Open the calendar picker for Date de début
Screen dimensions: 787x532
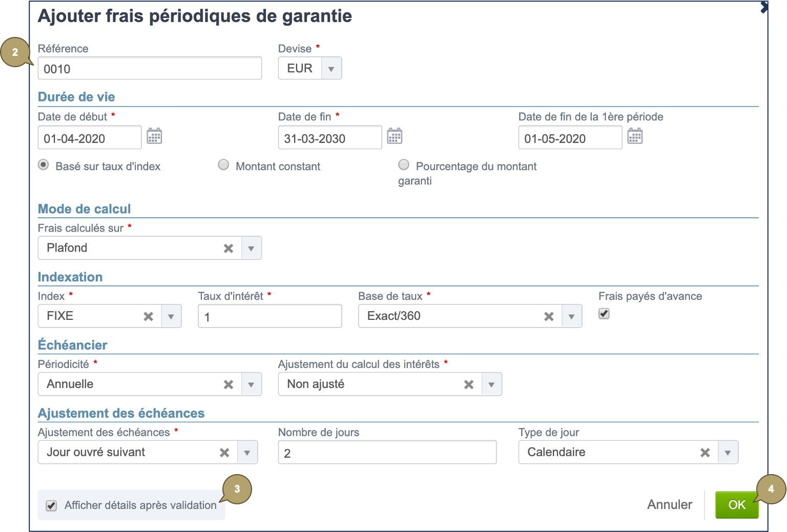154,136
